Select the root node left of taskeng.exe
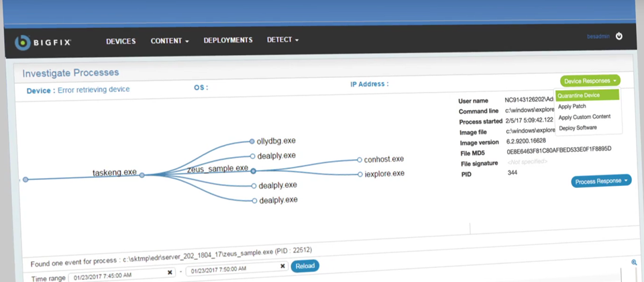This screenshot has height=282, width=644. click(x=25, y=180)
